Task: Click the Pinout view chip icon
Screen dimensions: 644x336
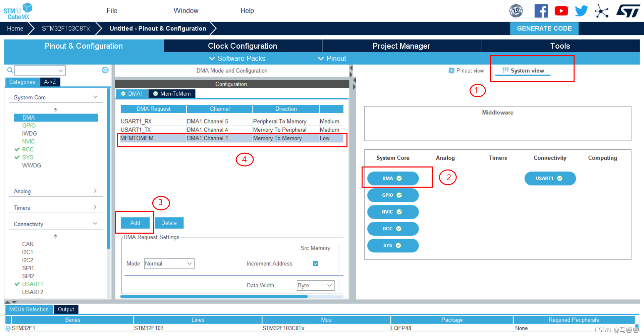Action: [x=451, y=70]
